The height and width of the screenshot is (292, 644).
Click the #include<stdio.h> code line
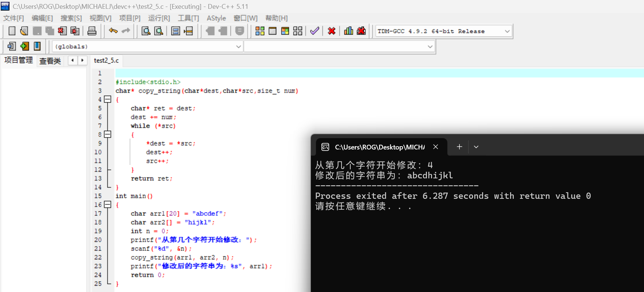tap(148, 82)
